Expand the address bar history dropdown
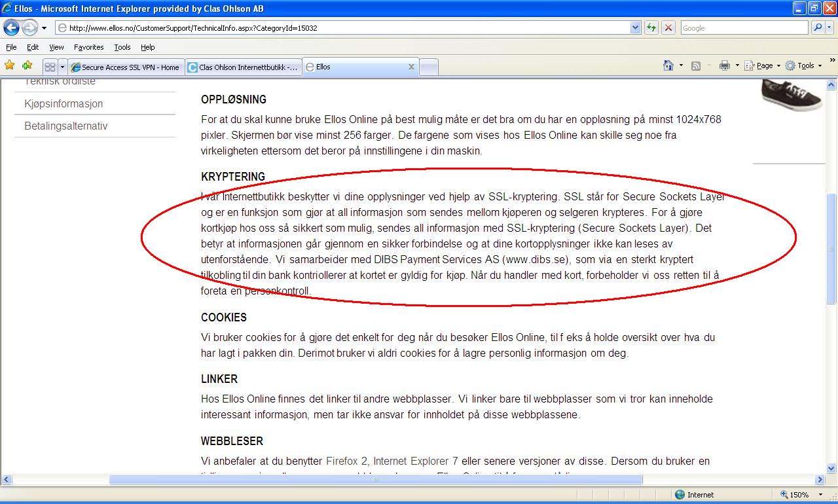 click(635, 28)
